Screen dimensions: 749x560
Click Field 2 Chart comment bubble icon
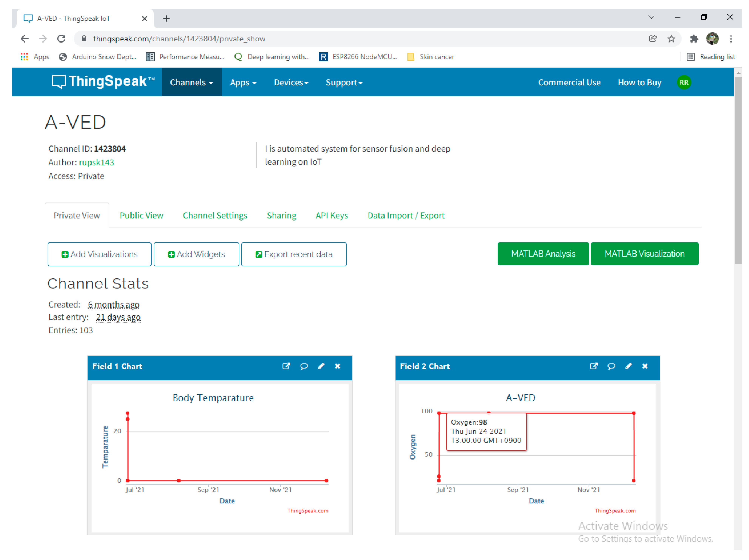(x=611, y=366)
